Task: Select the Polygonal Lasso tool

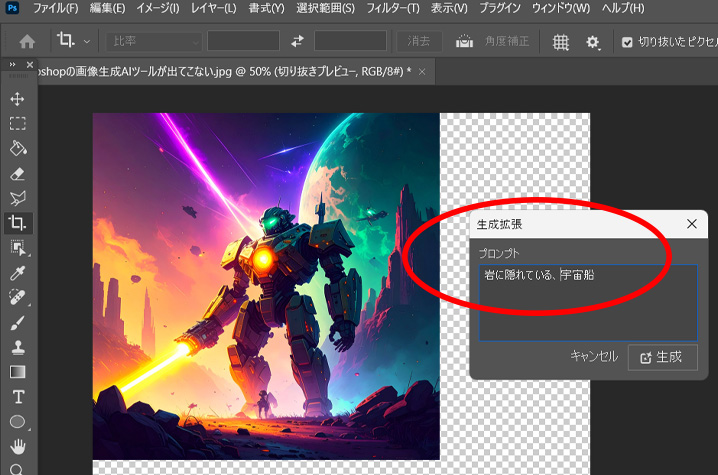Action: 17,198
